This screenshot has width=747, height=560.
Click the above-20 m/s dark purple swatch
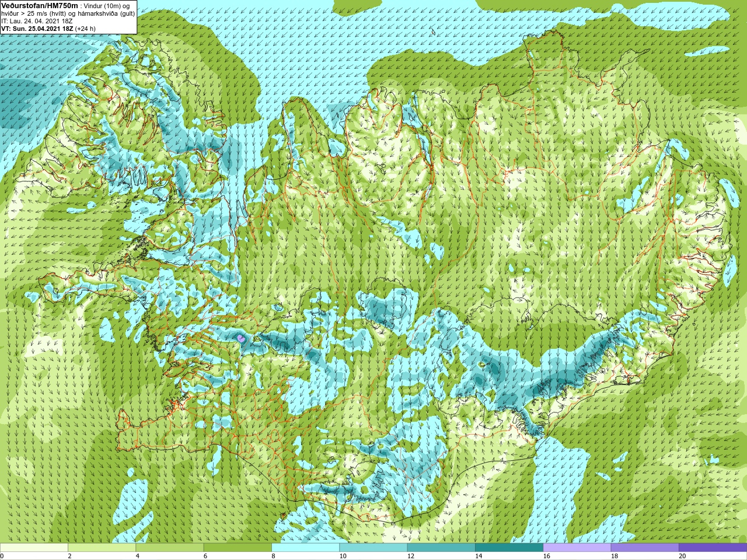(x=713, y=547)
